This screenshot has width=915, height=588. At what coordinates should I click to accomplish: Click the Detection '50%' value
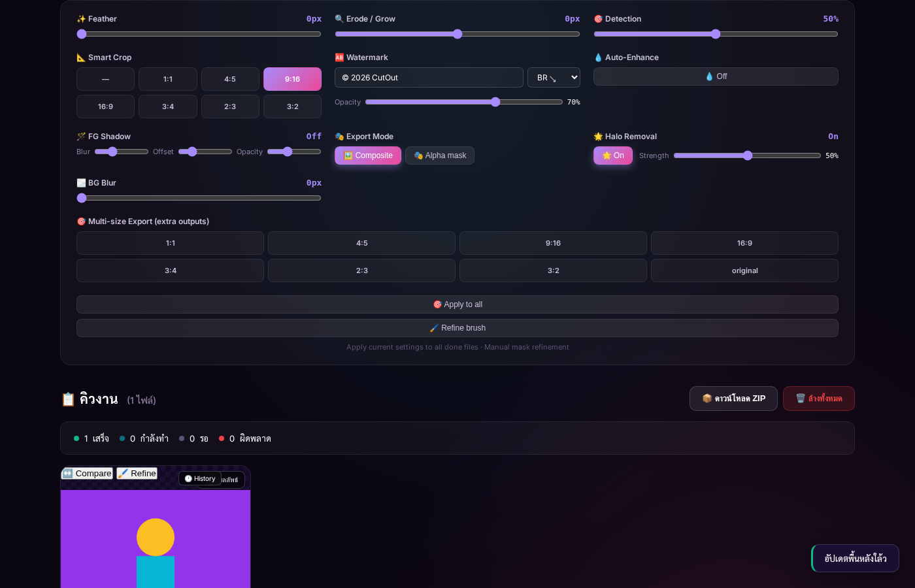coord(831,19)
